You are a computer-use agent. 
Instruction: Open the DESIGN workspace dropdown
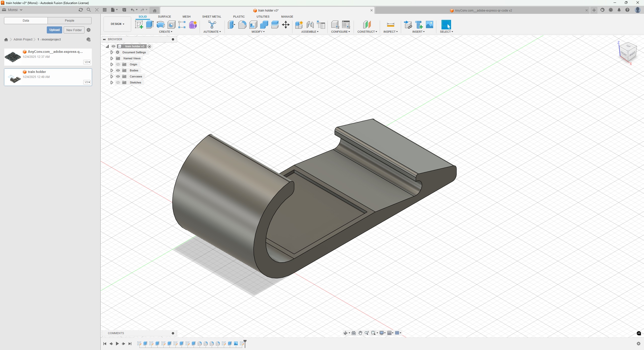[x=117, y=24]
